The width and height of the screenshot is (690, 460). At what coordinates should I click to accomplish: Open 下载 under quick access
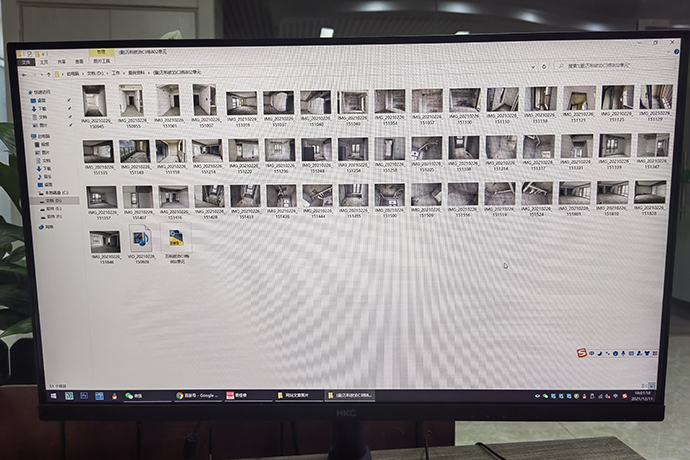[x=40, y=109]
